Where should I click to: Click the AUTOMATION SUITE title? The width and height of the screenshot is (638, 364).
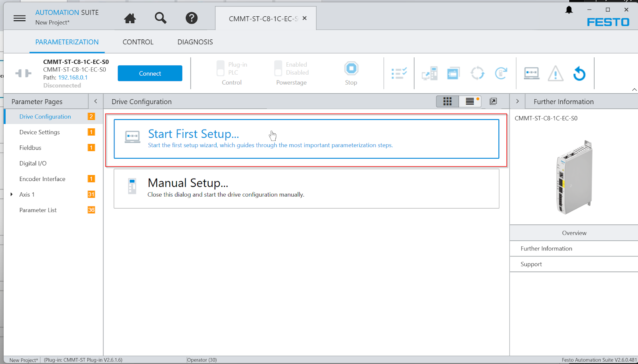[x=67, y=12]
